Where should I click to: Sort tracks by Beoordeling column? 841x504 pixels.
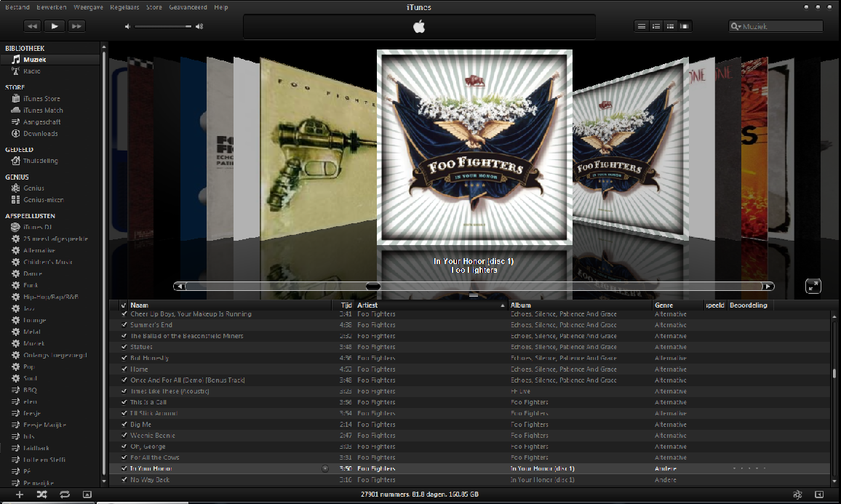click(749, 305)
